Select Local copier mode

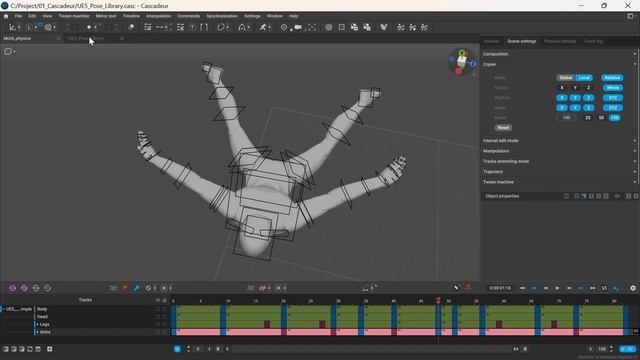584,78
